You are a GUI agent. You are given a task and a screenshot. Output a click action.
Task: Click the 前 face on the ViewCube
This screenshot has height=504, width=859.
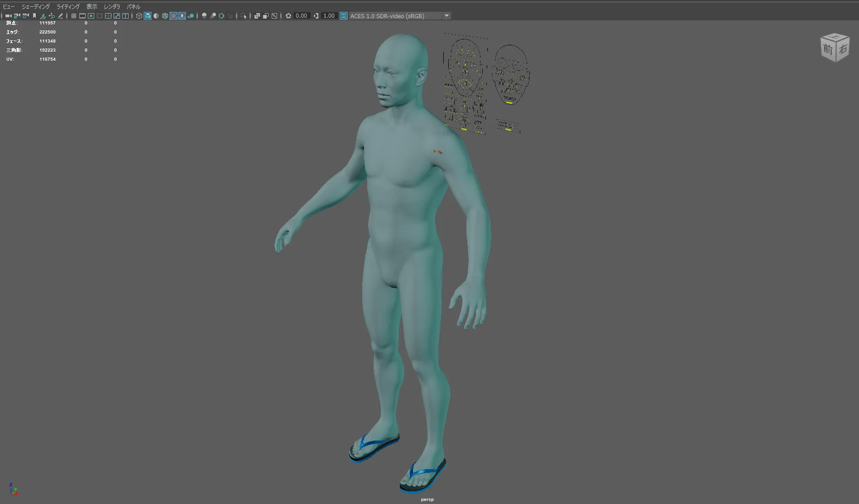pyautogui.click(x=828, y=49)
